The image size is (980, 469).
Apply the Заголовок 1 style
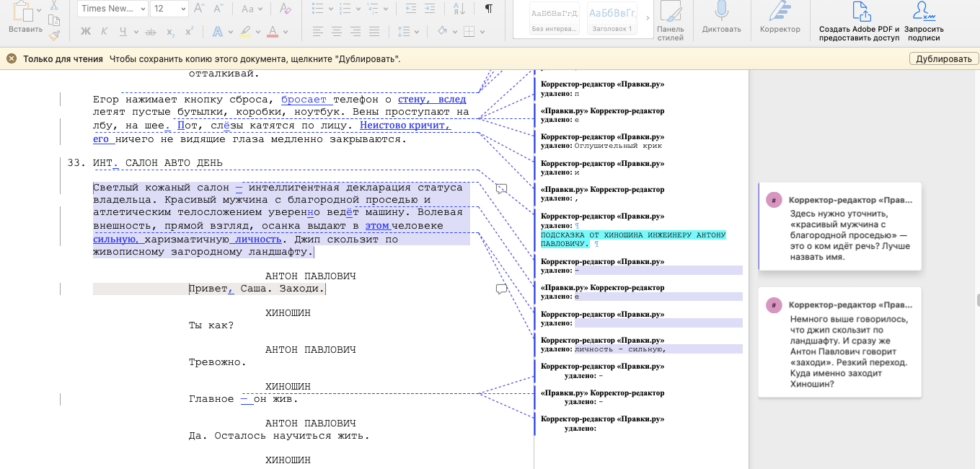point(612,19)
